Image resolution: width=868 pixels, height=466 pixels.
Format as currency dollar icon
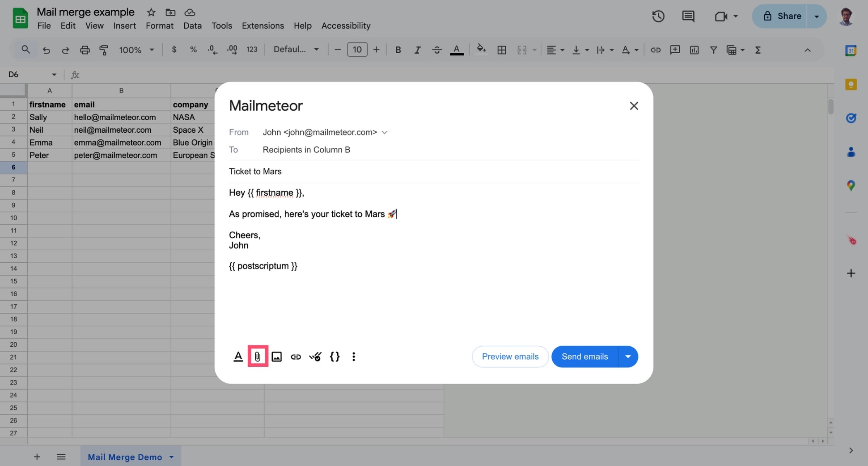pyautogui.click(x=174, y=50)
